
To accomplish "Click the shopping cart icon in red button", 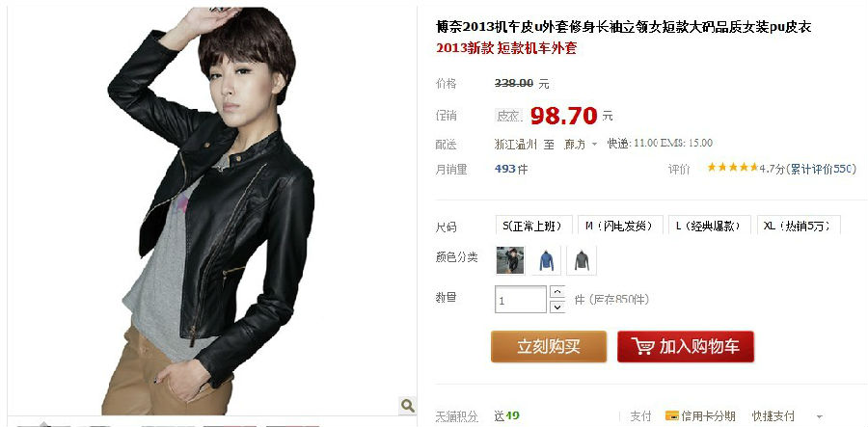I will (x=642, y=347).
